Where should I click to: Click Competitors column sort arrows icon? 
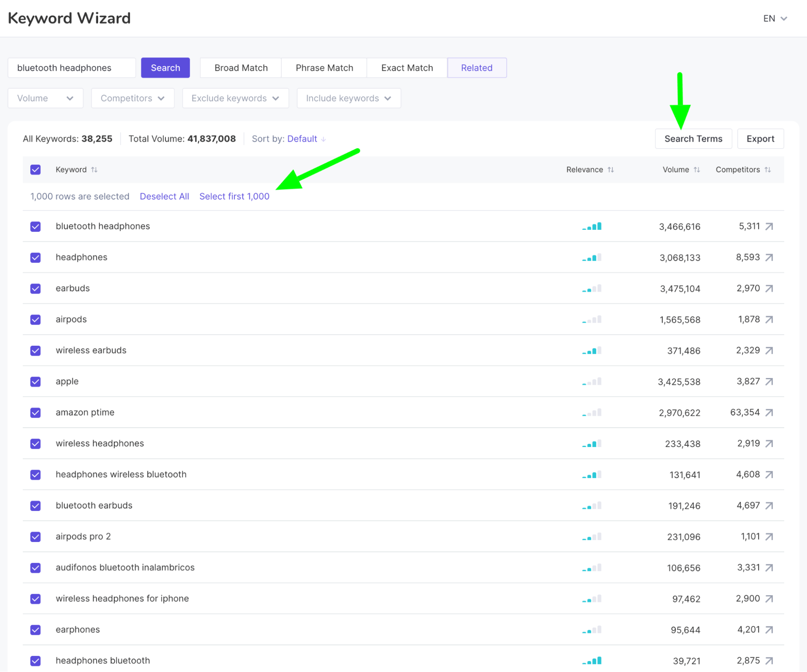point(767,170)
